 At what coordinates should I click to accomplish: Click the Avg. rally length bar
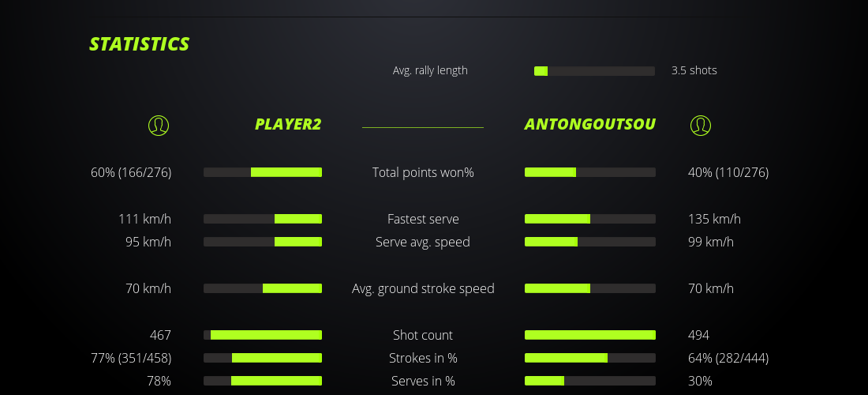pyautogui.click(x=594, y=71)
